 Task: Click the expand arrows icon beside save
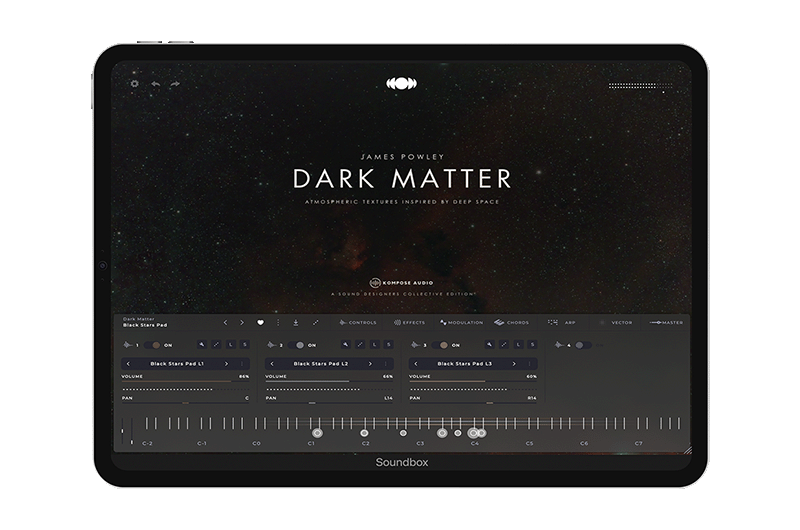click(315, 322)
